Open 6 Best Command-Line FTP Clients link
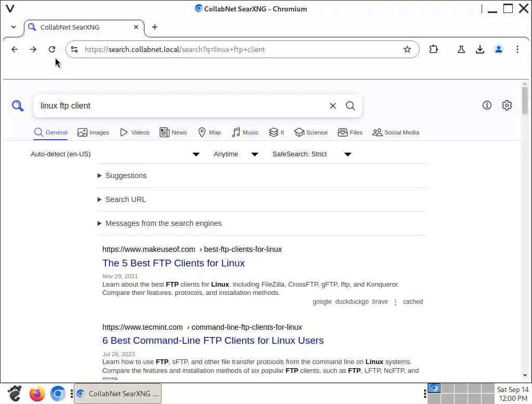The height and width of the screenshot is (404, 532). [x=213, y=341]
